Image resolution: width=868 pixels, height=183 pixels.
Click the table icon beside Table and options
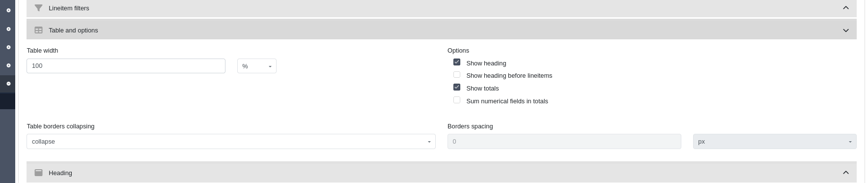coord(38,30)
